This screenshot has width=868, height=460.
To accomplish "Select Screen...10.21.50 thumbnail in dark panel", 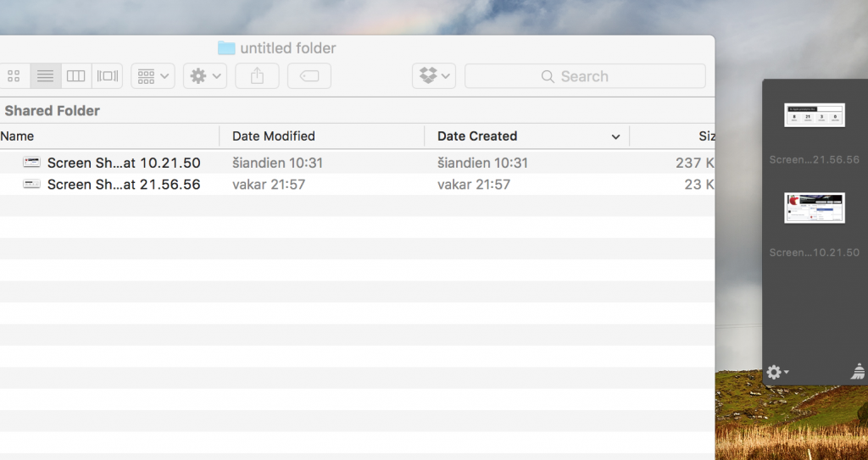I will [815, 208].
